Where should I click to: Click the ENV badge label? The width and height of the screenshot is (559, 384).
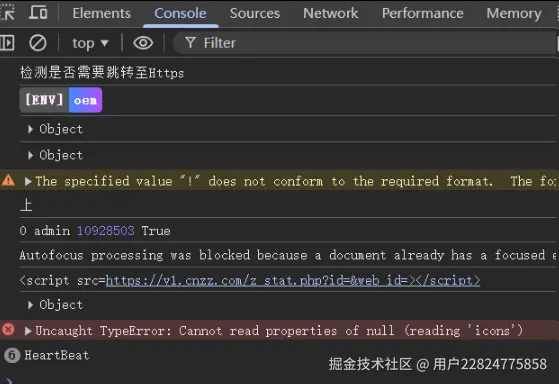coord(44,100)
